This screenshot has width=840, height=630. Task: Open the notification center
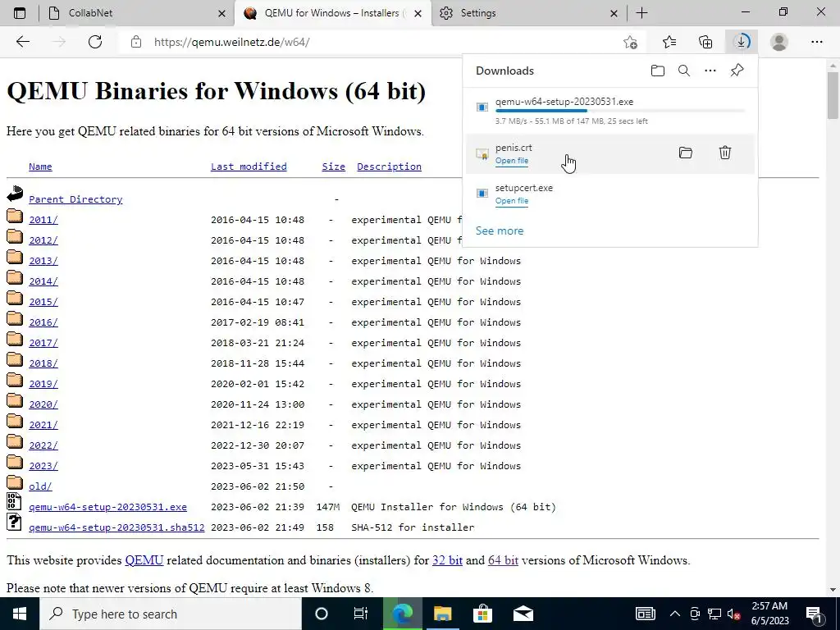pyautogui.click(x=815, y=614)
